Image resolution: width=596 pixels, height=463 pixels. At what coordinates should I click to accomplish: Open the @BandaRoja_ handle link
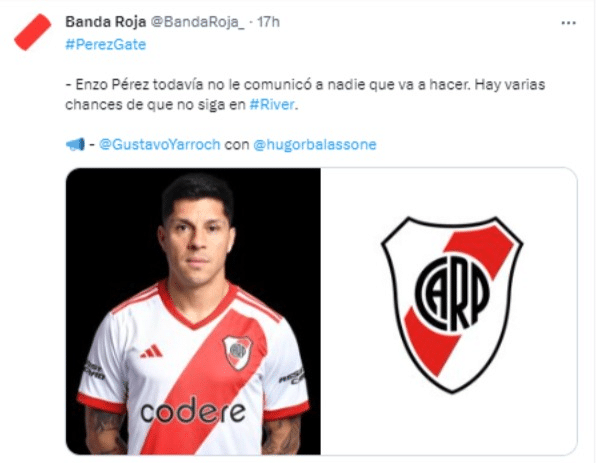pyautogui.click(x=198, y=22)
